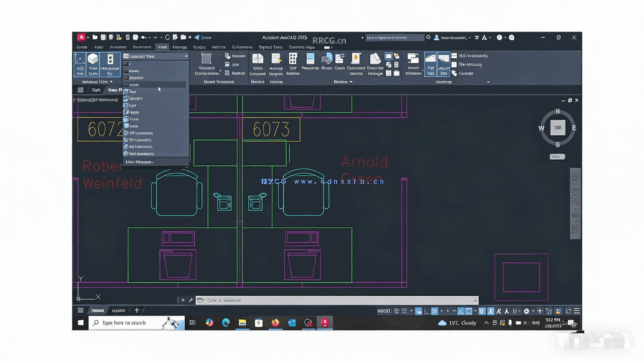Image resolution: width=644 pixels, height=363 pixels.
Task: Expand the Viewport Configurations dropdown arrow
Action: click(x=220, y=70)
